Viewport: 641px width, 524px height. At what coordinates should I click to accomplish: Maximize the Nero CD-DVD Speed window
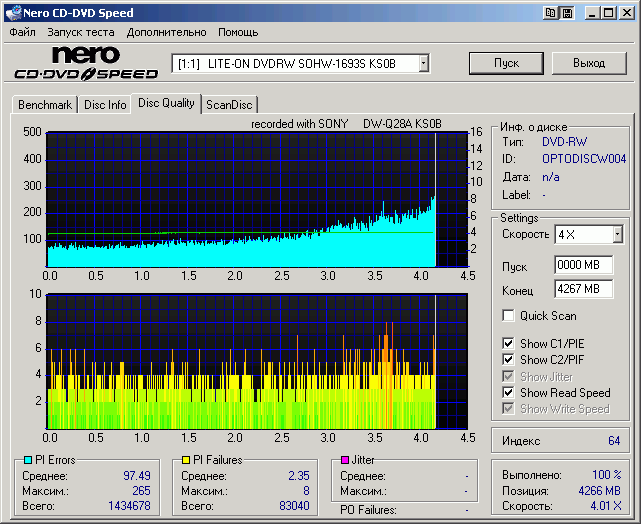point(609,13)
